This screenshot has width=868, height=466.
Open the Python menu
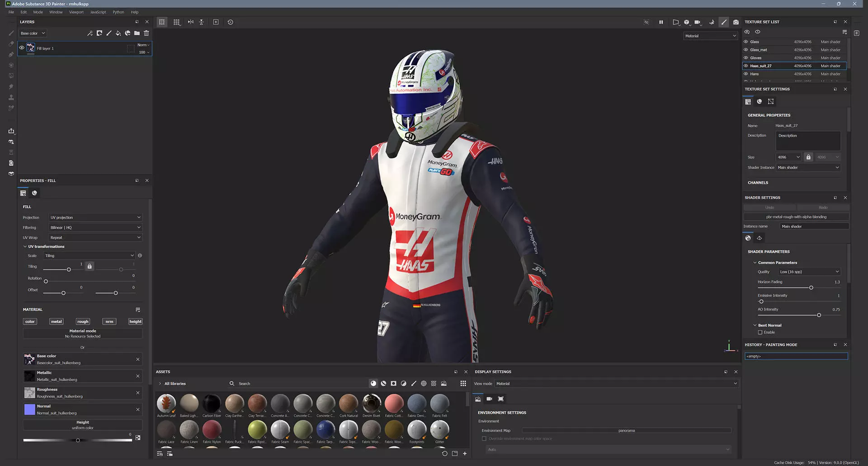(118, 12)
